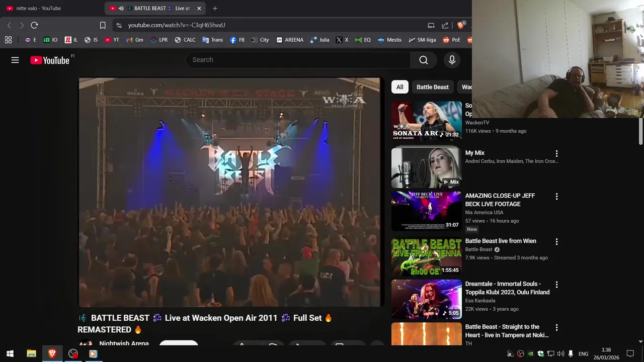The image size is (644, 362).
Task: Click the YouTube search magnifier button
Action: tap(424, 60)
